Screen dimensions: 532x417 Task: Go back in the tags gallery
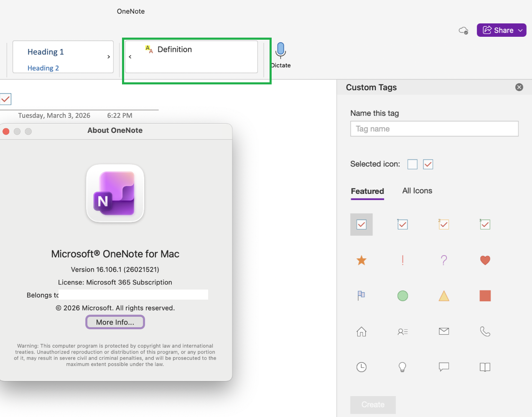[130, 57]
